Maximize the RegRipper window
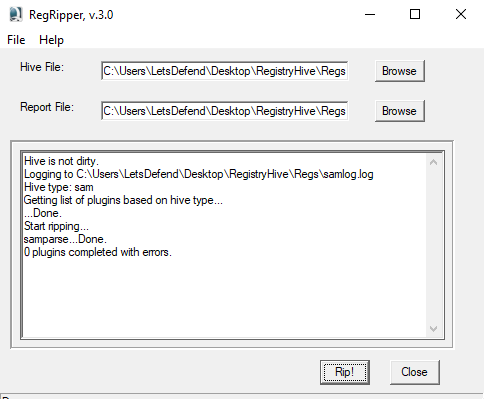Viewport: 484px width, 399px height. click(415, 14)
